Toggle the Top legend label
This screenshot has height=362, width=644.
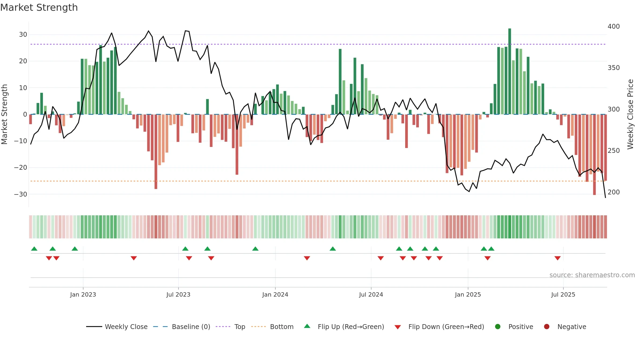point(240,327)
